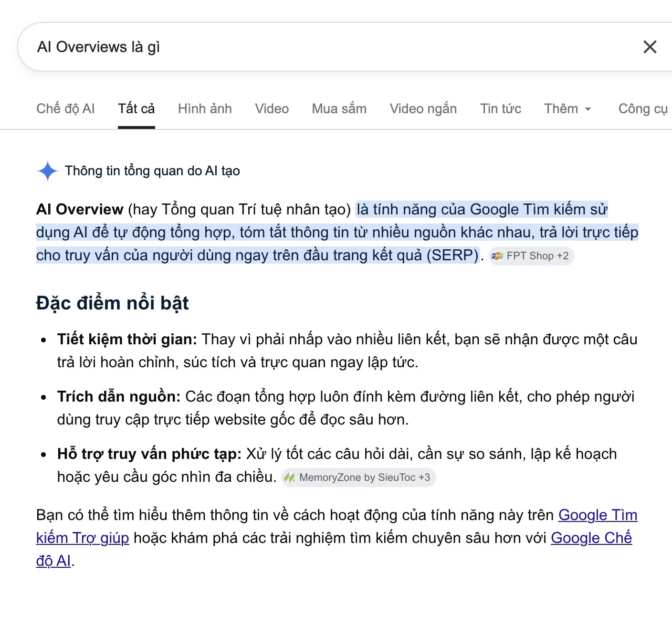Click the 'Trích dẫn nguồn:' bullet label

click(x=119, y=396)
